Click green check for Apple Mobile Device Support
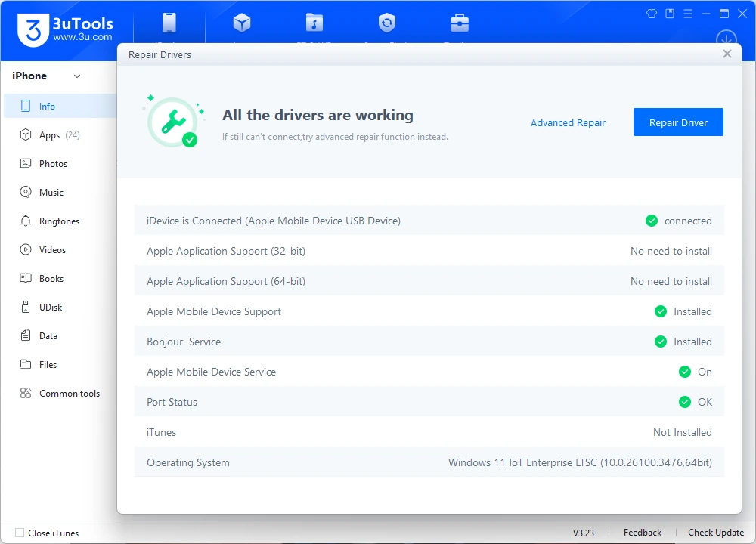Viewport: 756px width, 544px height. (x=661, y=311)
